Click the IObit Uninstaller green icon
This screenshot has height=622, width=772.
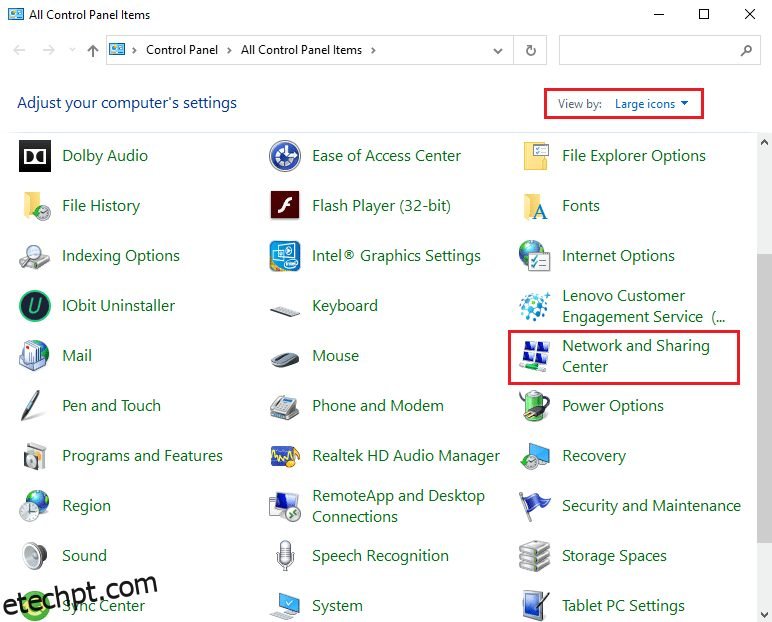point(34,306)
